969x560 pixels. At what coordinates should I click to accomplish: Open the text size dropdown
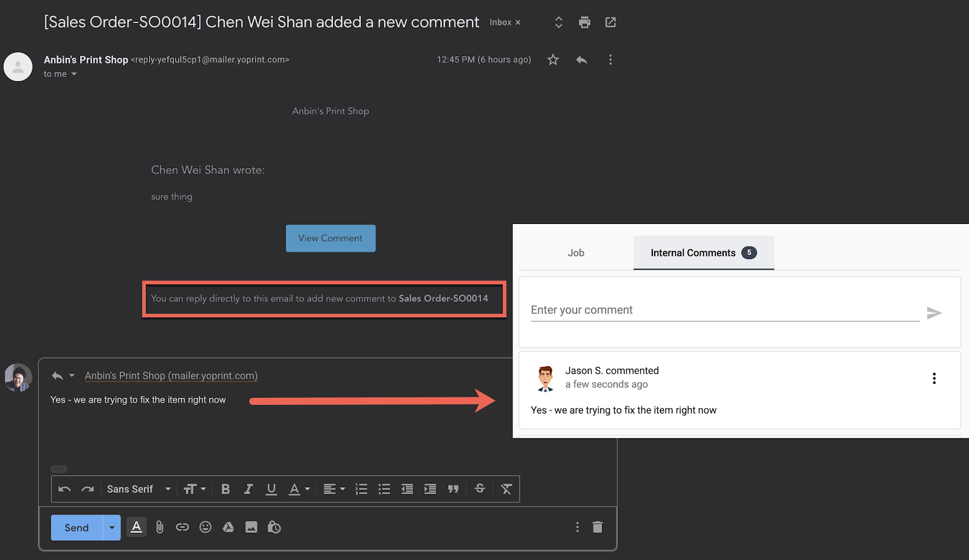tap(195, 489)
